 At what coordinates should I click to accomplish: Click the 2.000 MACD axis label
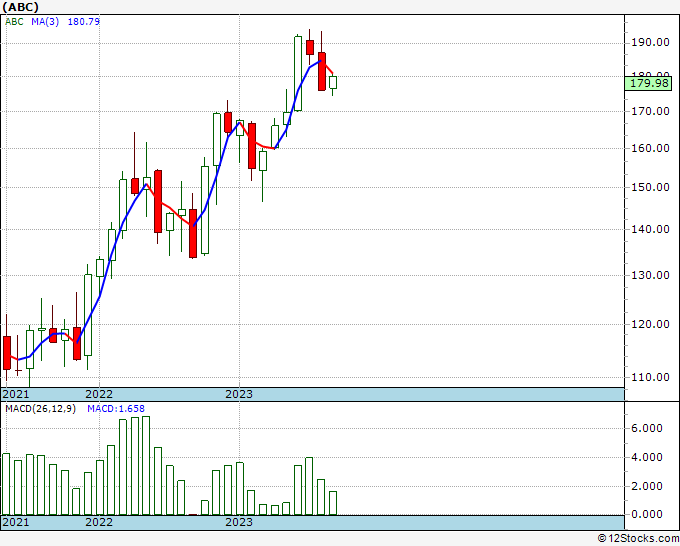(647, 486)
